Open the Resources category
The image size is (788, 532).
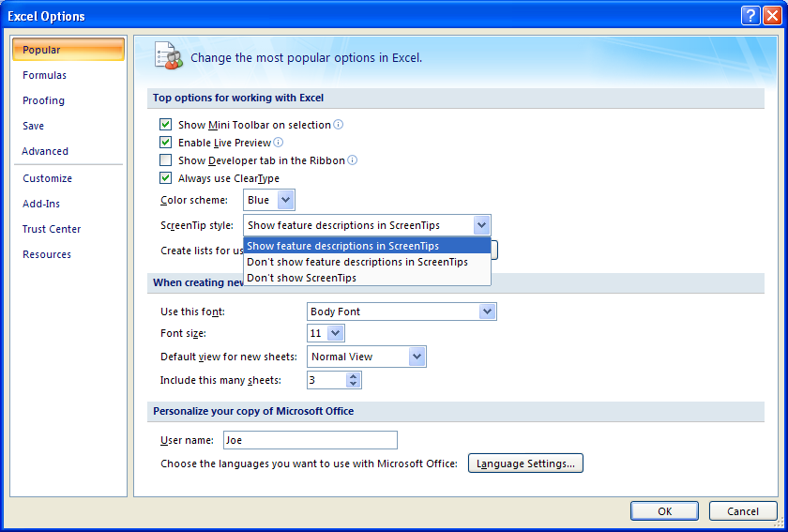pos(68,254)
